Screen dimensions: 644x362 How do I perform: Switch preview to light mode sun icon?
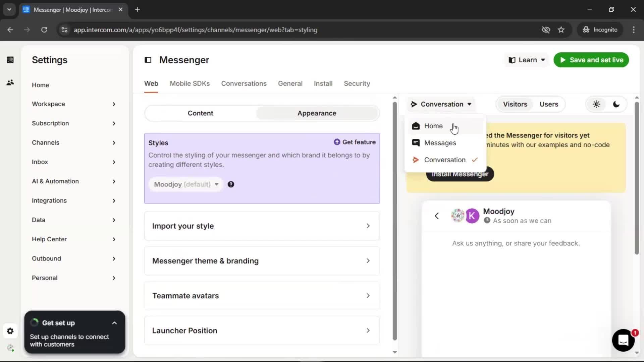(x=596, y=104)
